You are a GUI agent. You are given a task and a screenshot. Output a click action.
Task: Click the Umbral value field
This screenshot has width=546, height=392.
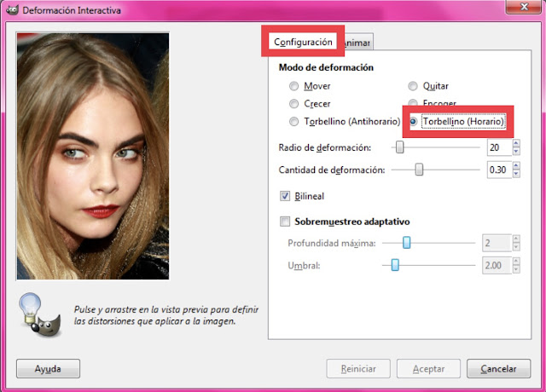[x=497, y=265]
